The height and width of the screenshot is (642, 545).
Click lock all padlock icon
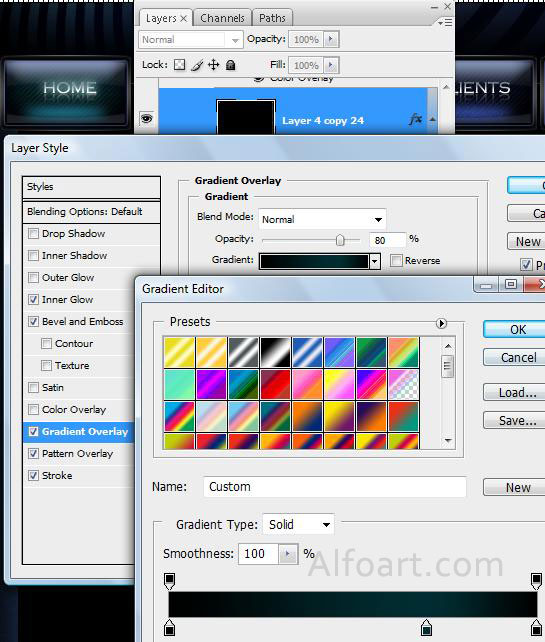[231, 65]
